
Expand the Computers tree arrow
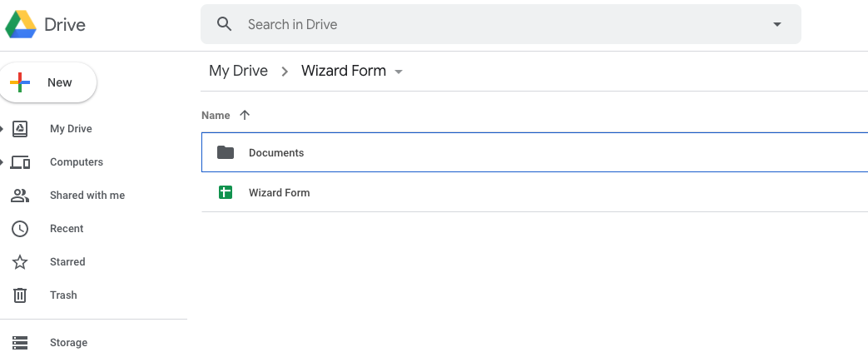(2, 162)
